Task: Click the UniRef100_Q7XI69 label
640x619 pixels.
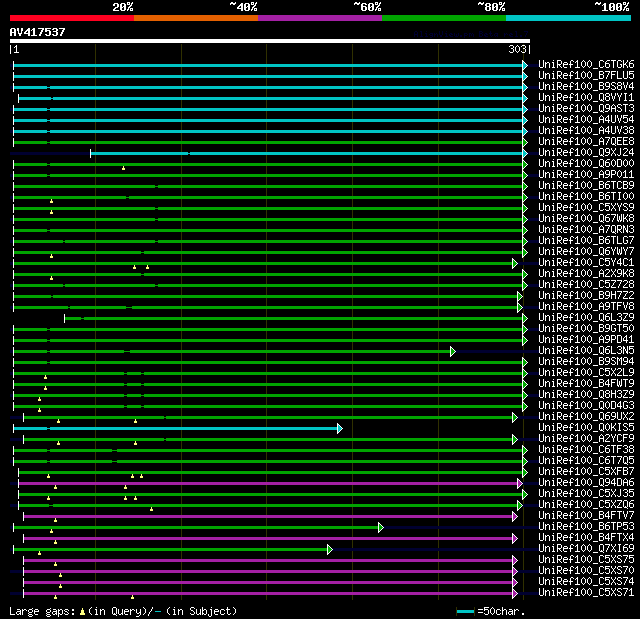Action: 586,549
